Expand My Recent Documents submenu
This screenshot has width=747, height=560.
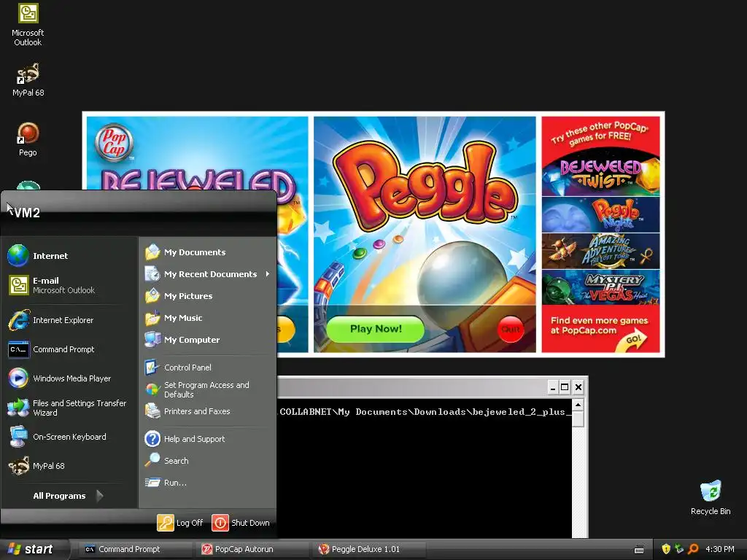[208, 274]
